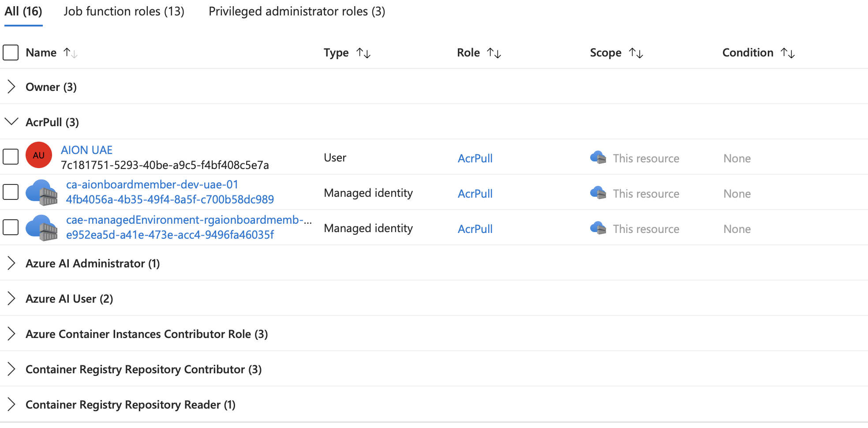
Task: Click the Name column sort arrows
Action: 71,53
